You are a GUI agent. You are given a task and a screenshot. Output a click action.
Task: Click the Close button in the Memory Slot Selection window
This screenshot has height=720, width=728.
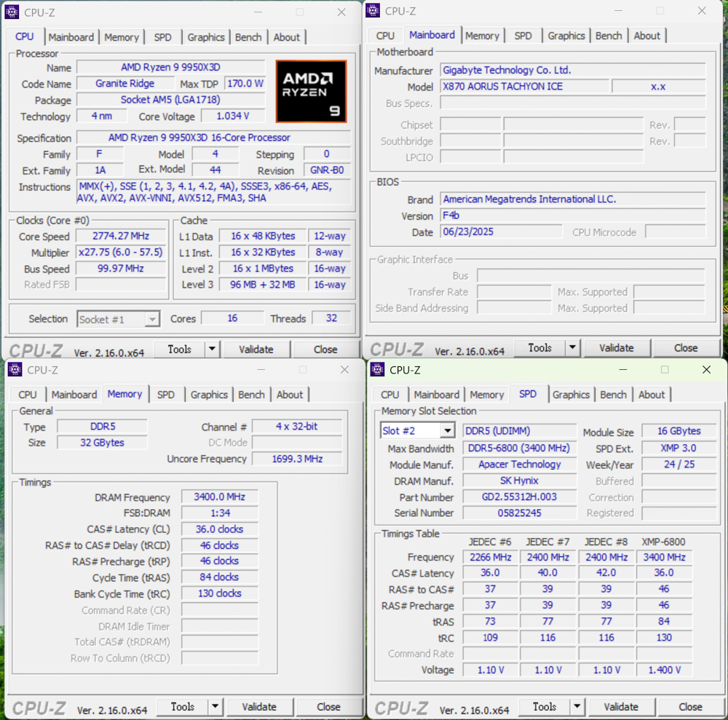690,707
